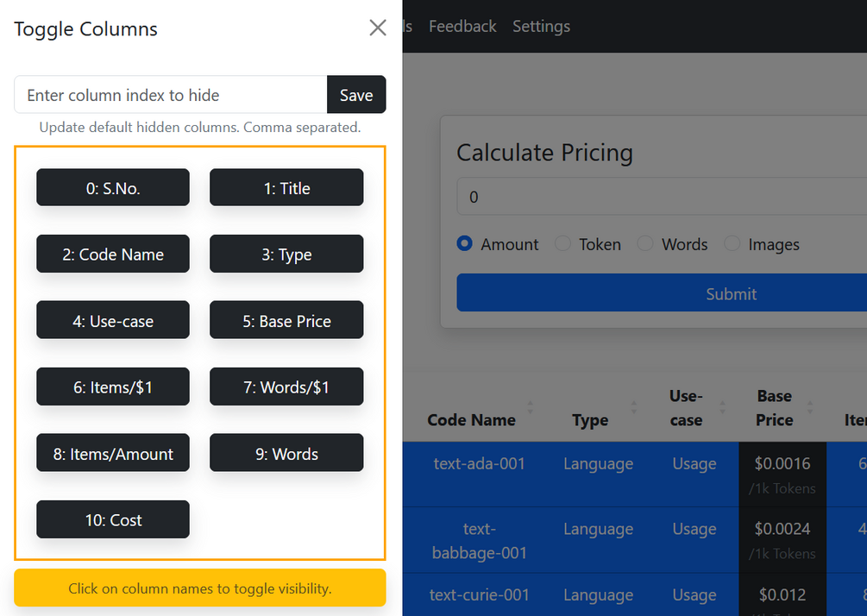The image size is (867, 616).
Task: Toggle the 2: Code Name column
Action: click(113, 255)
